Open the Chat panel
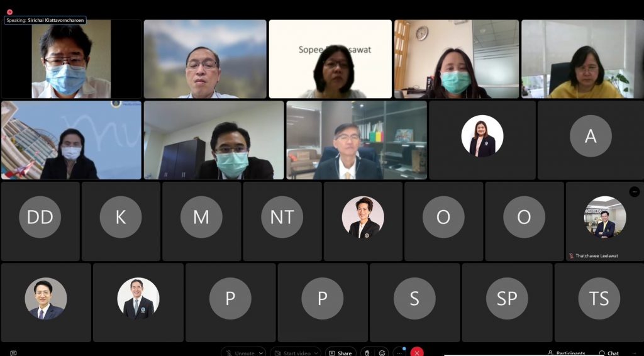 [609, 353]
